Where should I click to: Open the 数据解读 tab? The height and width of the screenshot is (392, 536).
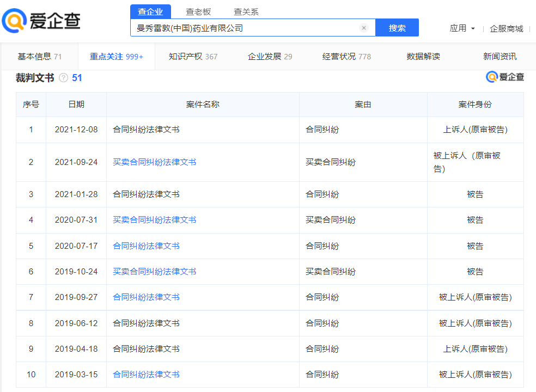tap(423, 57)
